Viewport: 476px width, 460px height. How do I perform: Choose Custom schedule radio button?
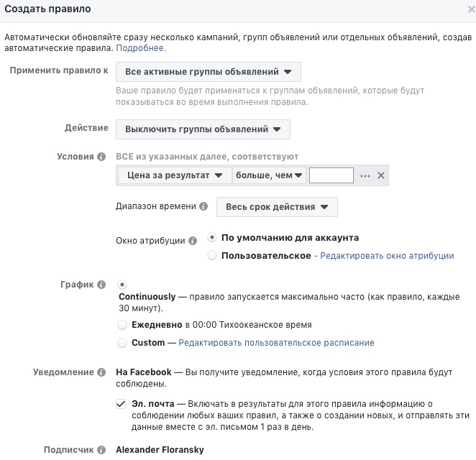pyautogui.click(x=122, y=343)
